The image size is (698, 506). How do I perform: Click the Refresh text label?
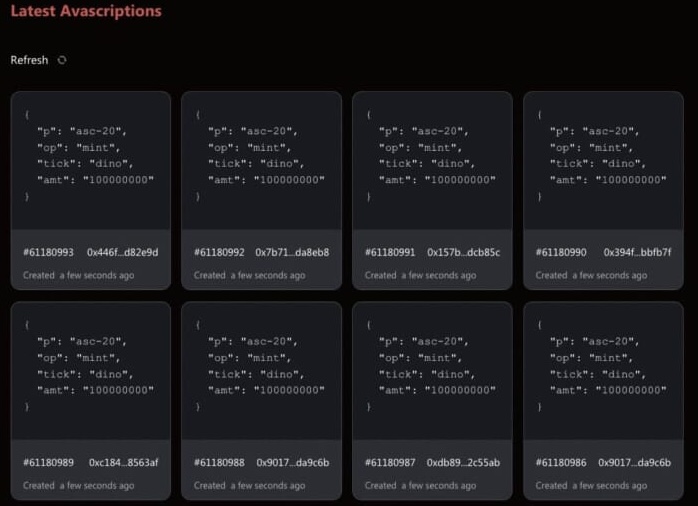29,60
